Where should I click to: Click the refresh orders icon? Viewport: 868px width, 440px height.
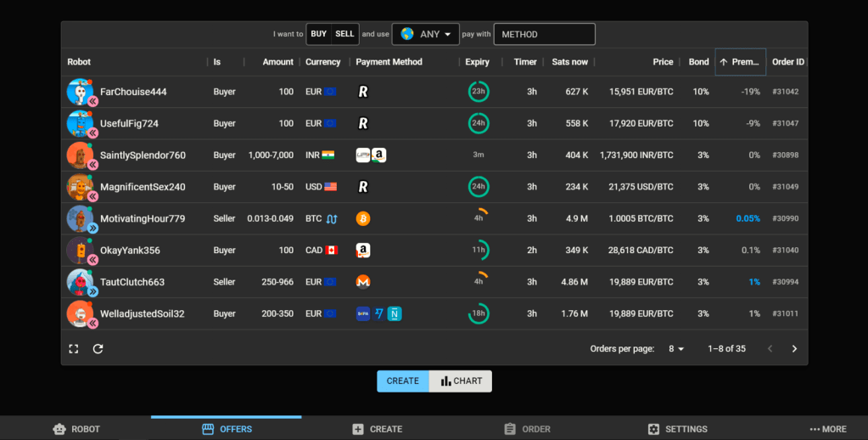tap(98, 348)
